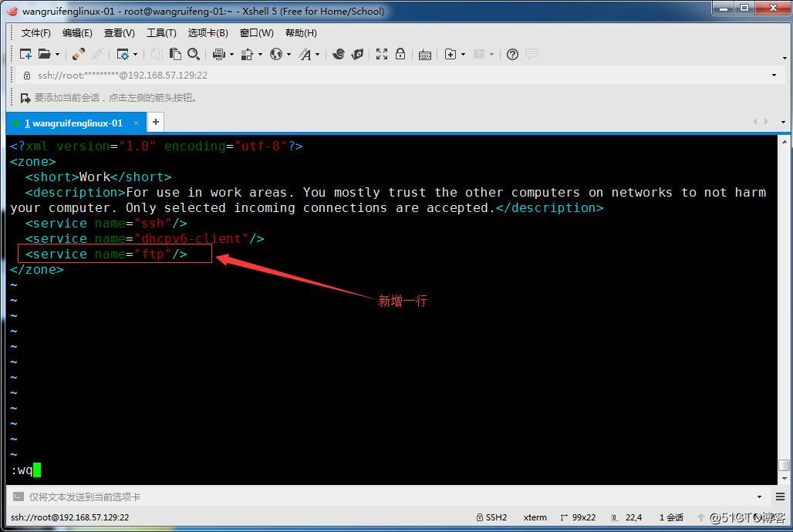Image resolution: width=793 pixels, height=532 pixels.
Task: Click the Copy toolbar icon
Action: (x=157, y=54)
